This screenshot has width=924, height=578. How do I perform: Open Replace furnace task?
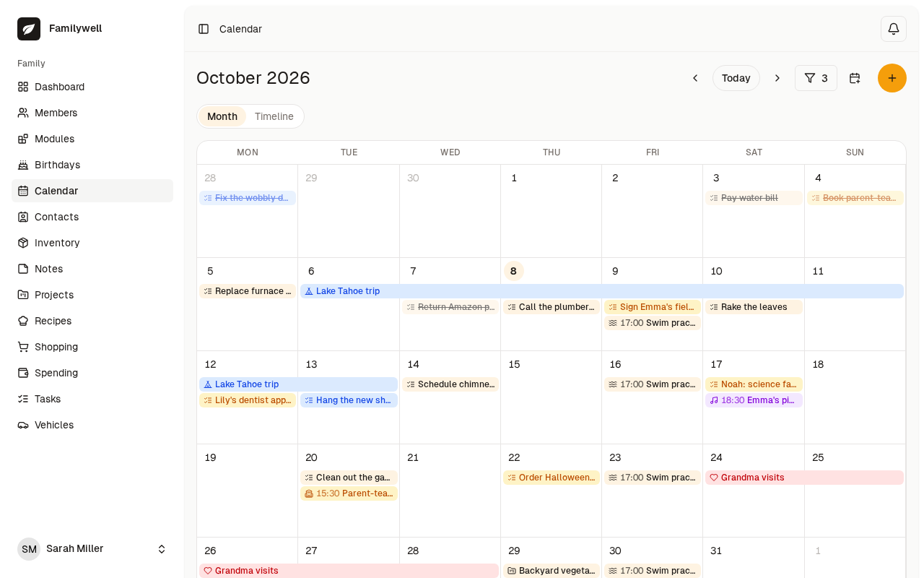pyautogui.click(x=248, y=291)
